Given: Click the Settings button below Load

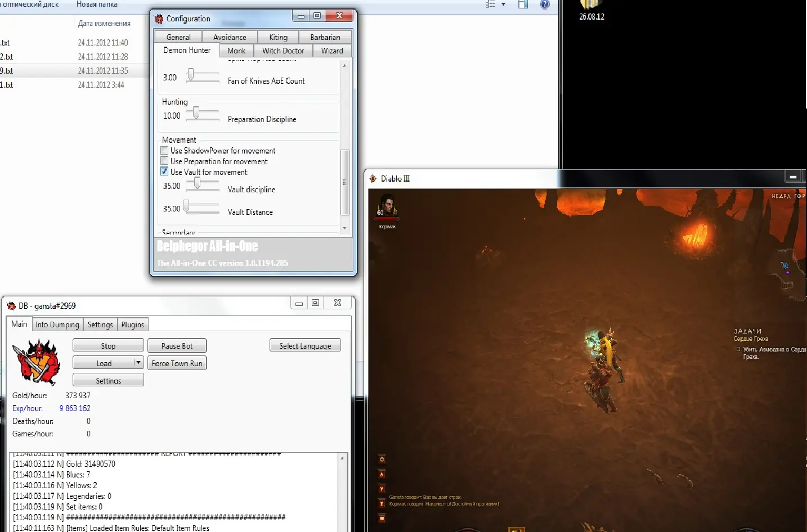Looking at the screenshot, I should point(108,381).
